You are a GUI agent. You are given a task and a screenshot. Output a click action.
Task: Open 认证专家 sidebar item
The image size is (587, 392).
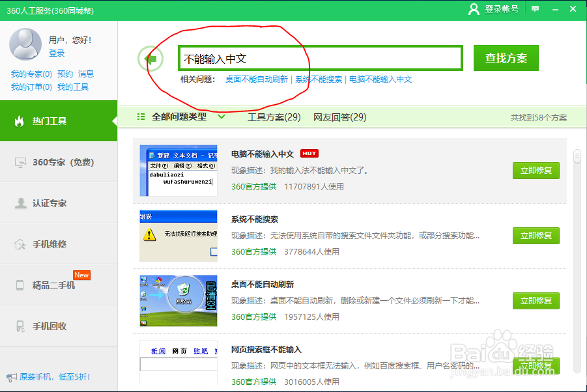[59, 203]
